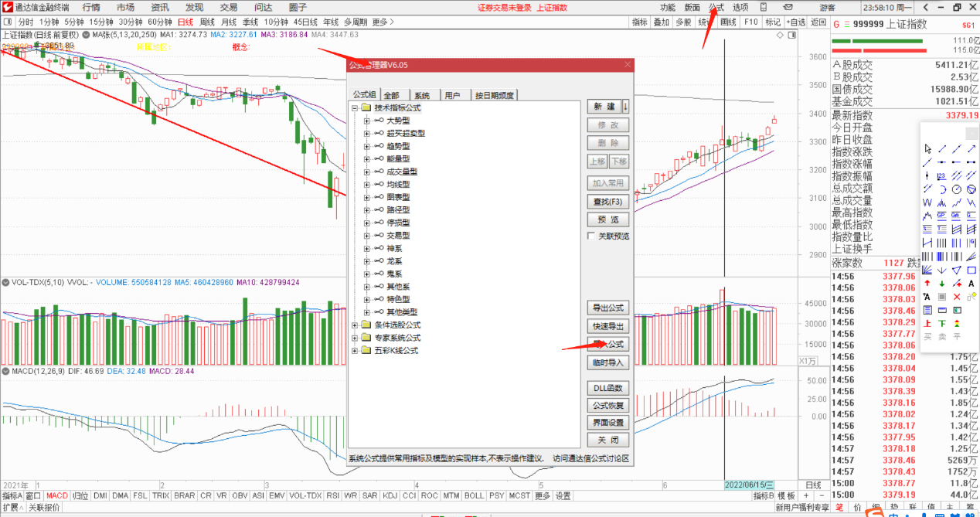980x517 pixels.
Task: Open the 更多 period dropdown
Action: click(x=383, y=22)
